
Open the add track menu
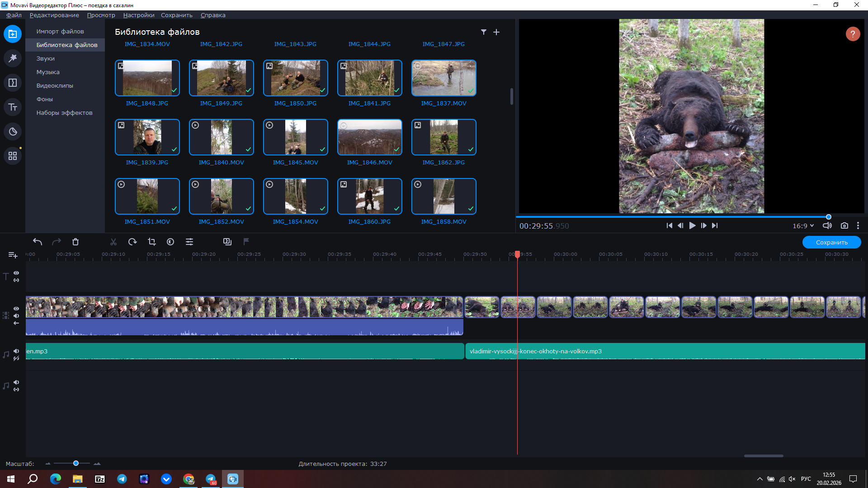click(13, 255)
